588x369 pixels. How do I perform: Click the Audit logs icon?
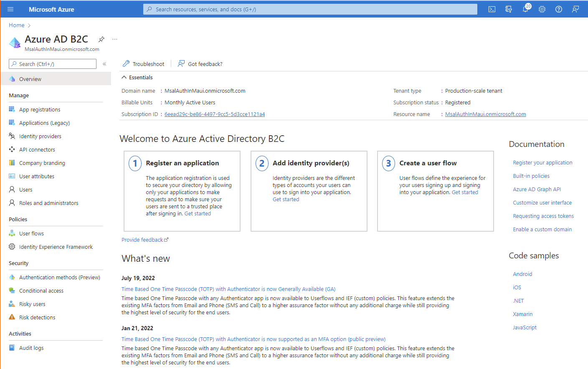point(12,348)
